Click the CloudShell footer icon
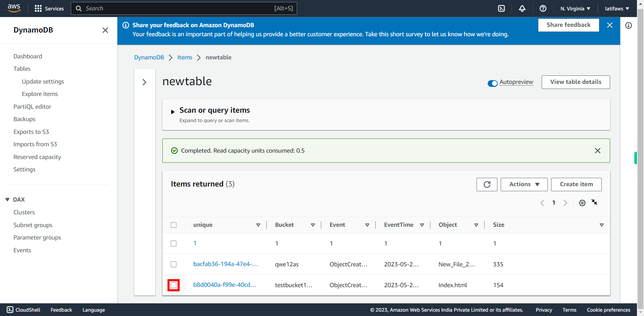644x316 pixels. pyautogui.click(x=10, y=310)
